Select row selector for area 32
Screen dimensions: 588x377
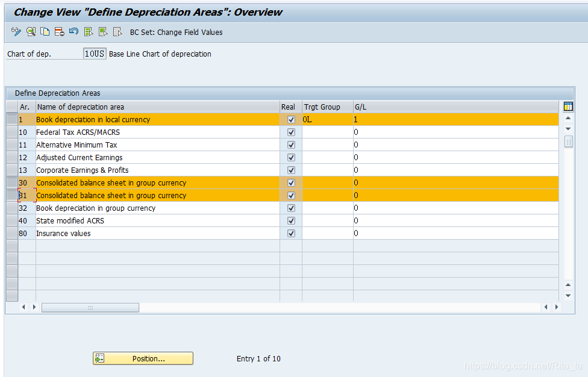tap(12, 208)
